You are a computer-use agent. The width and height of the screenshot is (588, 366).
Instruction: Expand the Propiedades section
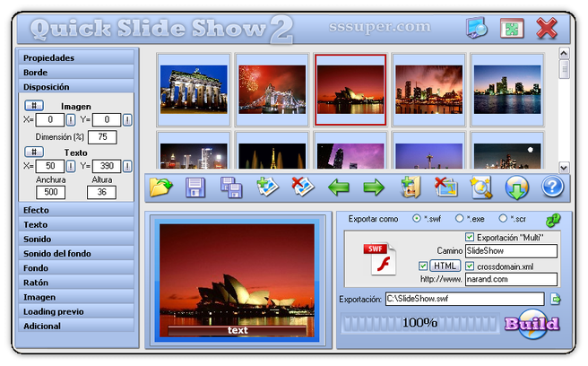pos(76,57)
